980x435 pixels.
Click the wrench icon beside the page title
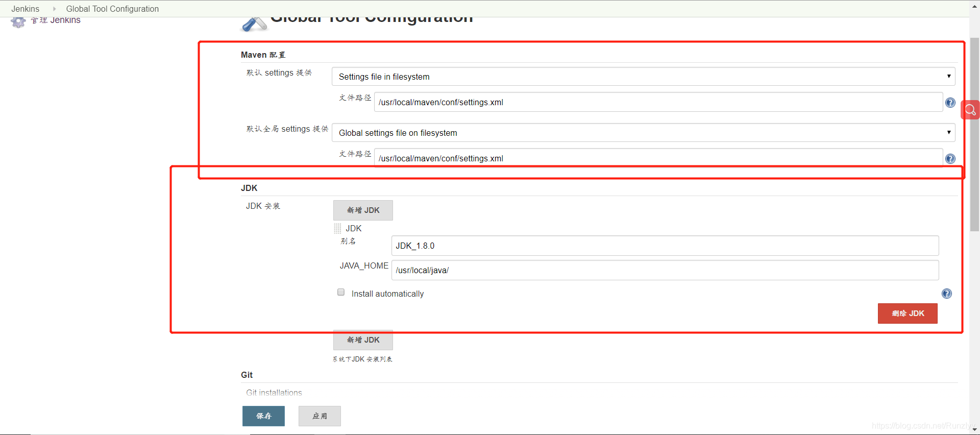coord(254,24)
